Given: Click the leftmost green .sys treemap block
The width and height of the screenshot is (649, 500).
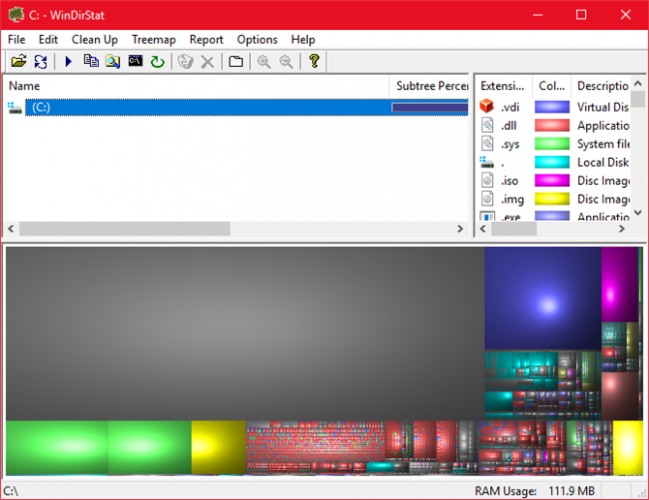Looking at the screenshot, I should [57, 447].
